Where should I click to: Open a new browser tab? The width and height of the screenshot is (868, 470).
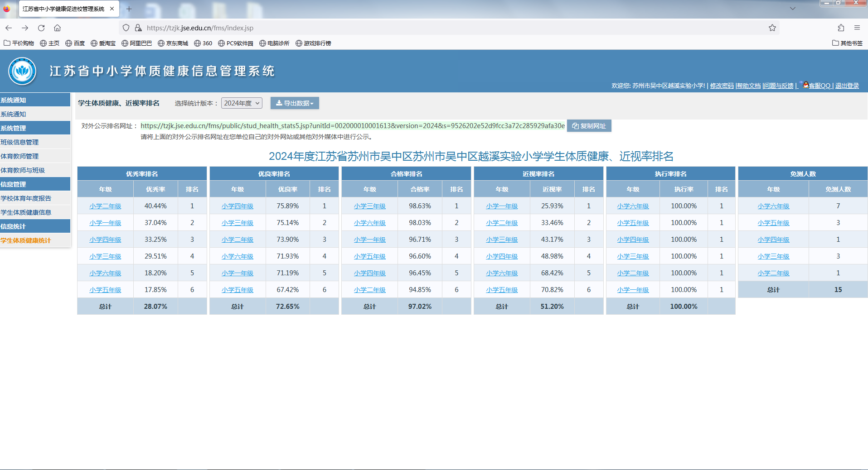[x=129, y=9]
